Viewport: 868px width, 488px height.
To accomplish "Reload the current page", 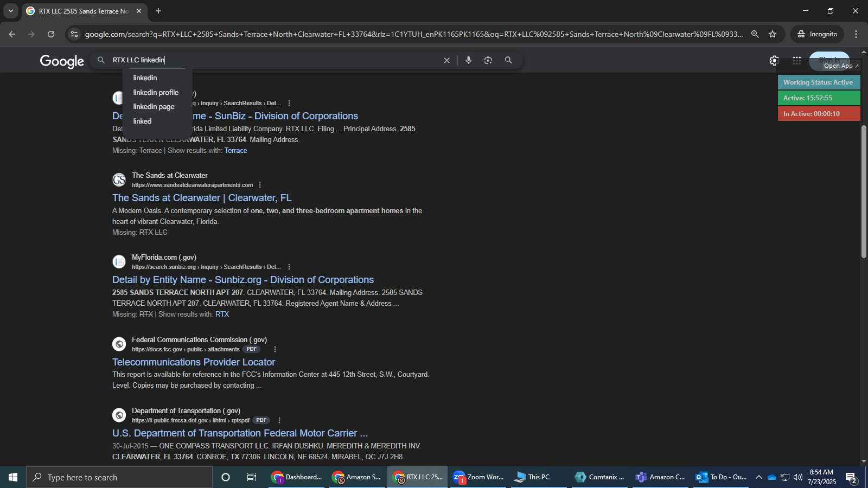I will pos(51,34).
